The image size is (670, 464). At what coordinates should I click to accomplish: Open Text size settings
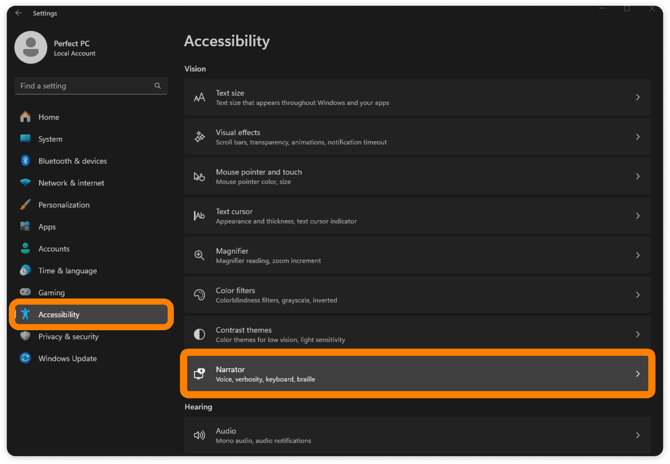pyautogui.click(x=417, y=97)
